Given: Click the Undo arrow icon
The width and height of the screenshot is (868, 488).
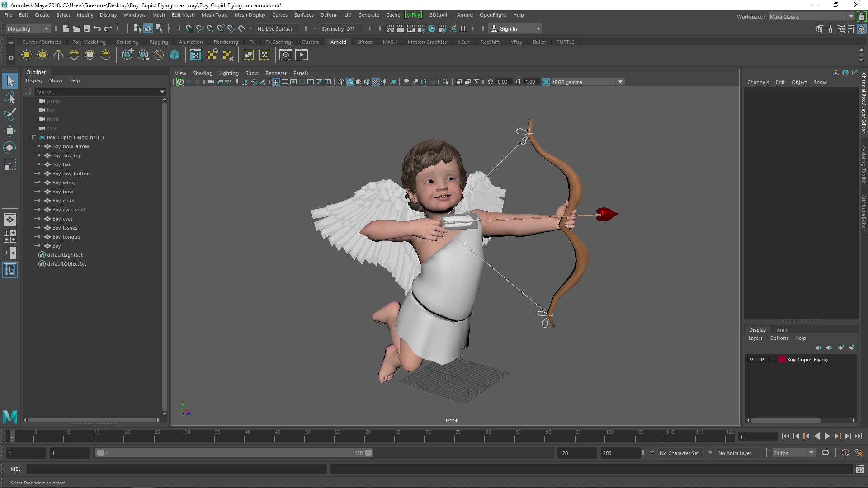Looking at the screenshot, I should pos(97,29).
